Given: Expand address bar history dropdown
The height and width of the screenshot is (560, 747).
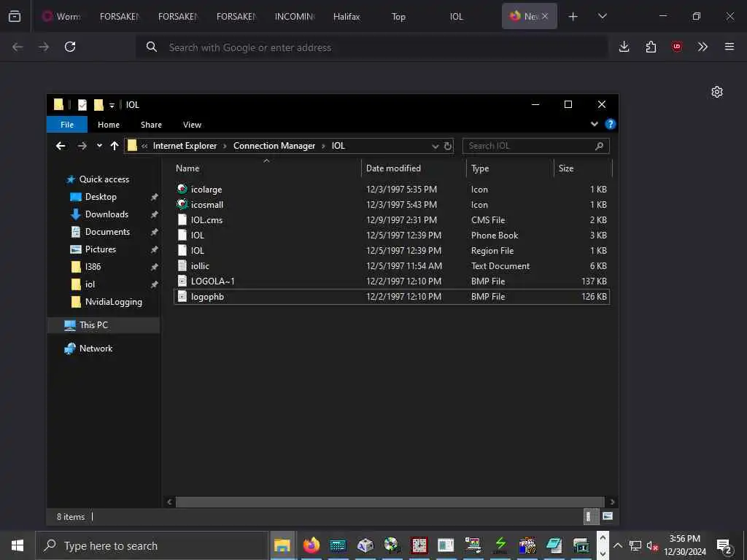Looking at the screenshot, I should point(435,146).
